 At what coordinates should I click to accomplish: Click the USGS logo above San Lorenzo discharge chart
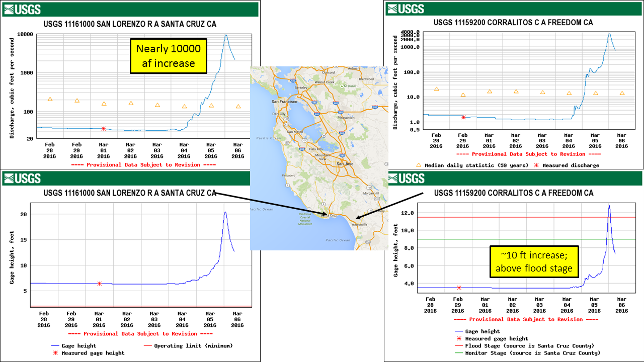pyautogui.click(x=23, y=9)
